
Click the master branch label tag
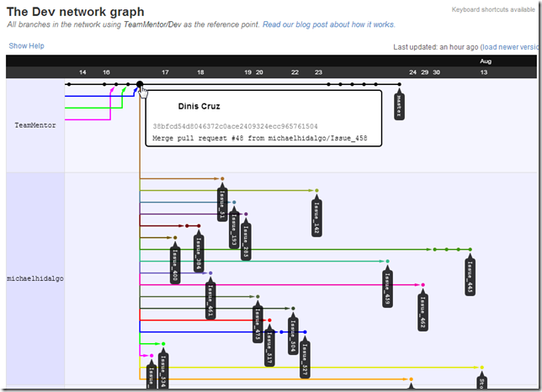[399, 105]
